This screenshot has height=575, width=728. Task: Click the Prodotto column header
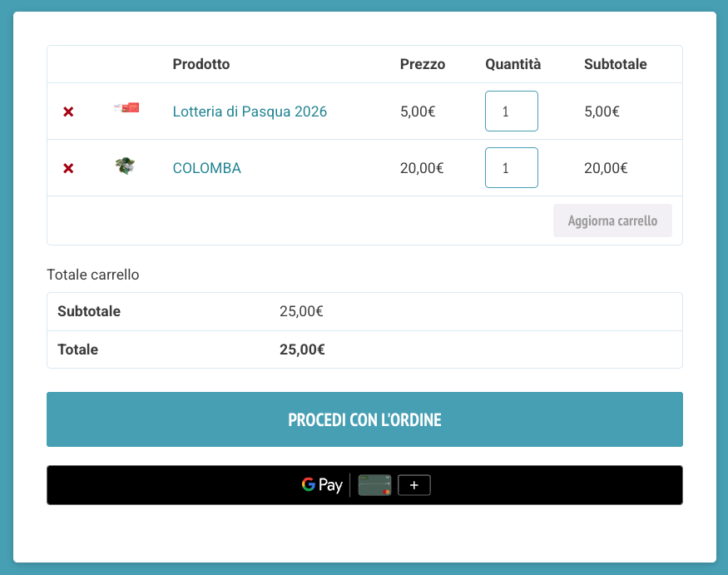[x=201, y=64]
